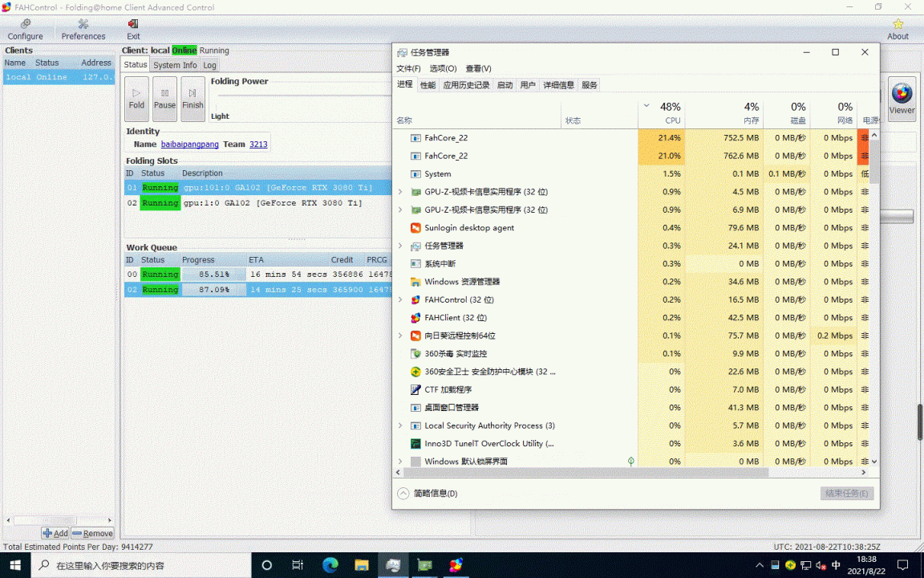Image resolution: width=924 pixels, height=578 pixels.
Task: Open the 查看(V) menu in Task Manager
Action: pyautogui.click(x=479, y=68)
